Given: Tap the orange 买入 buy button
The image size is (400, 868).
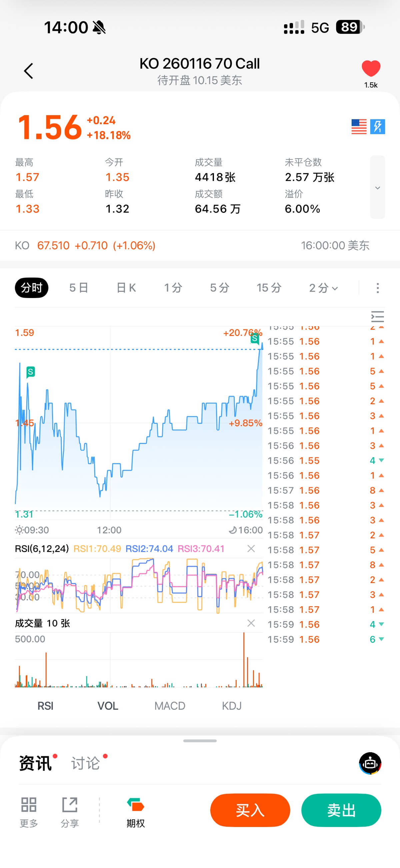Looking at the screenshot, I should 250,810.
